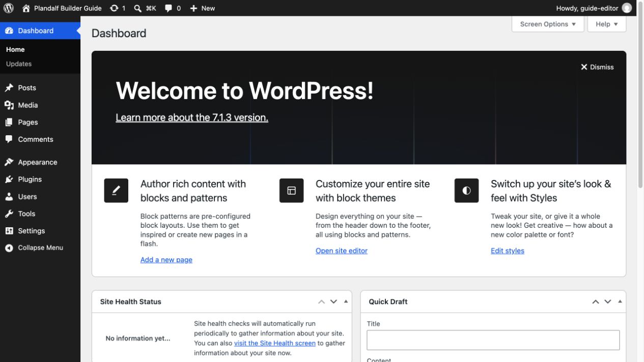The height and width of the screenshot is (362, 644).
Task: Click the New label in admin bar
Action: tap(208, 8)
